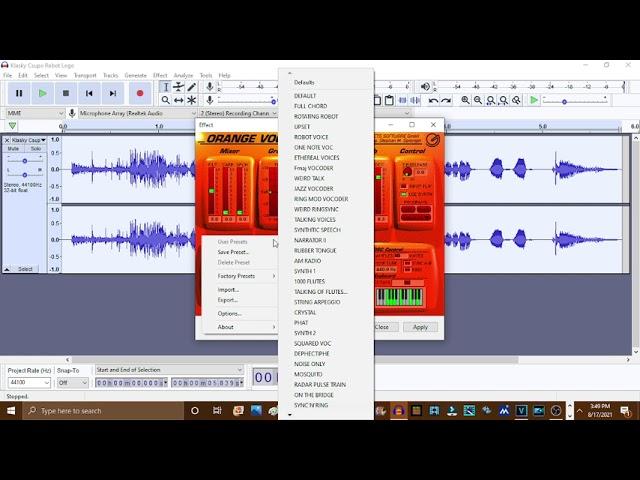Skip to end of track
Image resolution: width=640 pixels, height=480 pixels.
(x=113, y=93)
